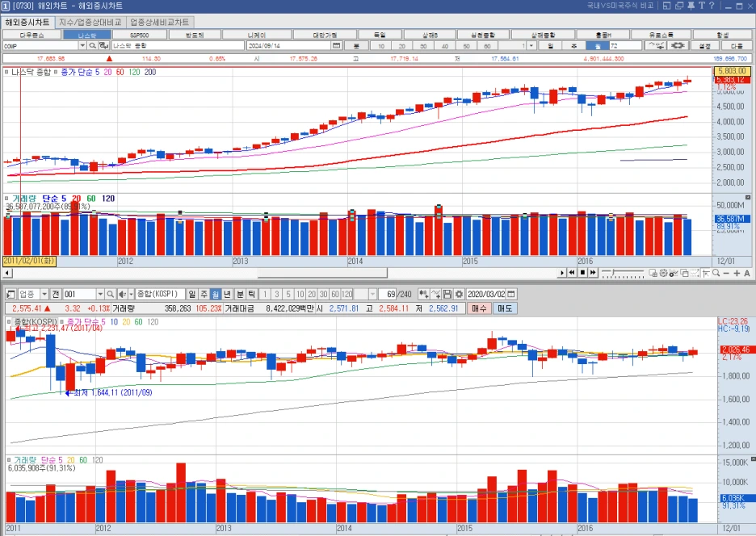This screenshot has width=756, height=536.
Task: Expand the 001 code dropdown arrow
Action: [x=100, y=294]
